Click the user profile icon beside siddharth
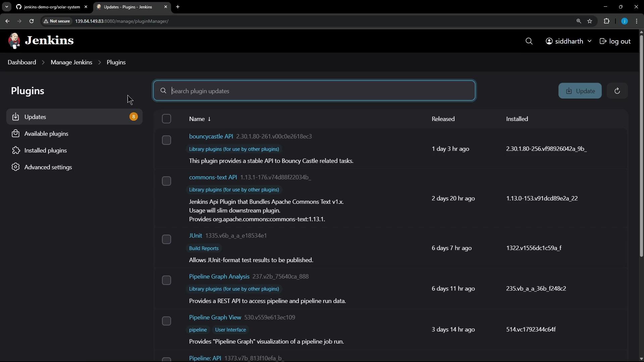Image resolution: width=644 pixels, height=362 pixels. 549,41
